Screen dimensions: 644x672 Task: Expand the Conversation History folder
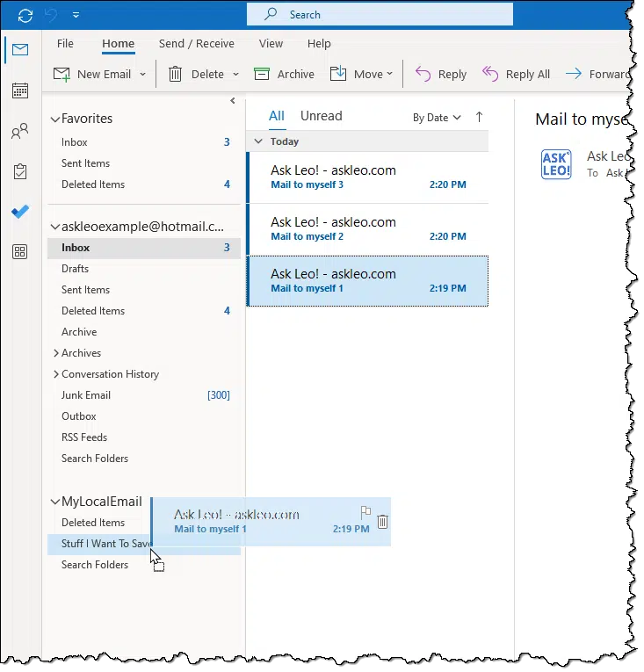pos(55,374)
